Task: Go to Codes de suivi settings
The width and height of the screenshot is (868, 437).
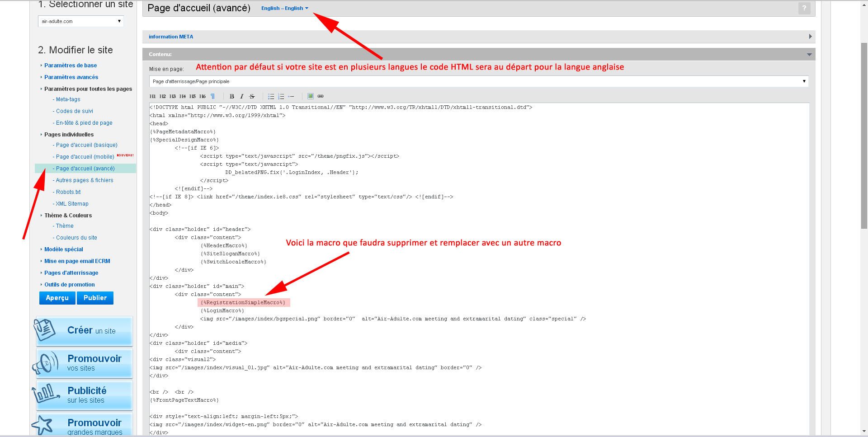Action: [x=75, y=111]
